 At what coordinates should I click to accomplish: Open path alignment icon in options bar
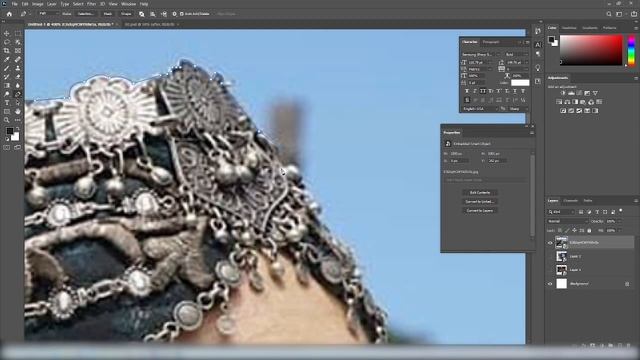coord(153,14)
